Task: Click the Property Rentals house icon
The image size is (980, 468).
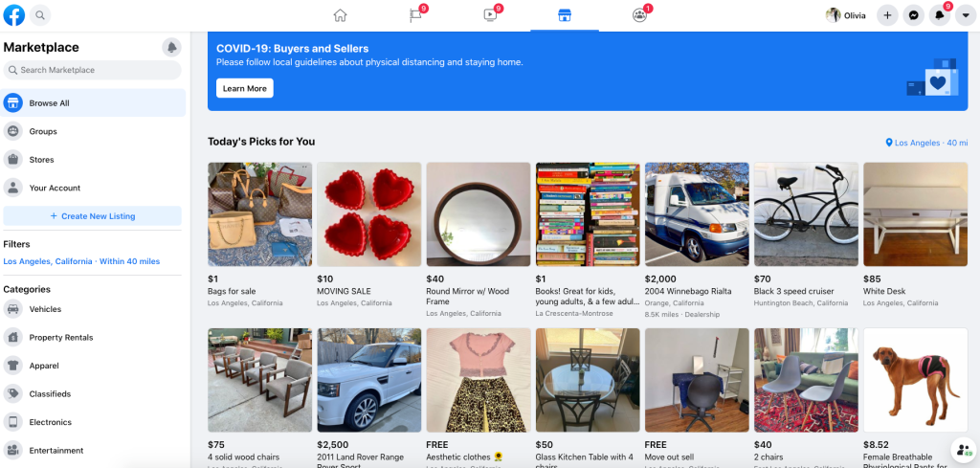Action: (13, 338)
